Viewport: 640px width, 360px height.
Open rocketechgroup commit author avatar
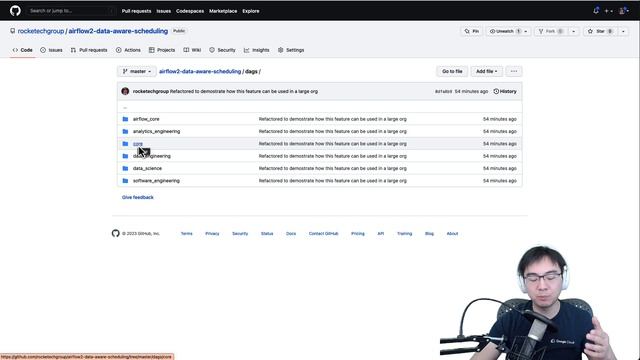coord(125,91)
